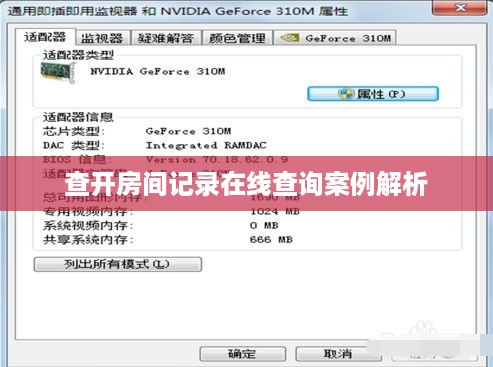493x367 pixels.
Task: Click the dialog title bar text
Action: coord(177,11)
